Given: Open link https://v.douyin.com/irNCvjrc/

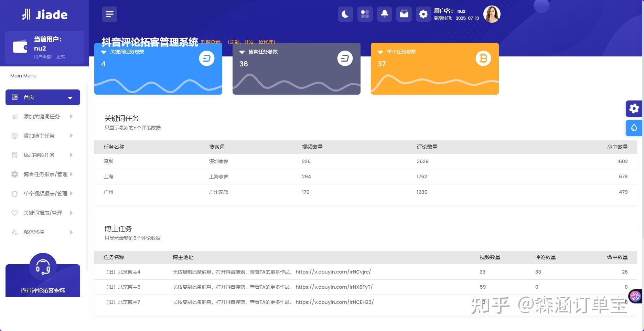Looking at the screenshot, I should [333, 272].
